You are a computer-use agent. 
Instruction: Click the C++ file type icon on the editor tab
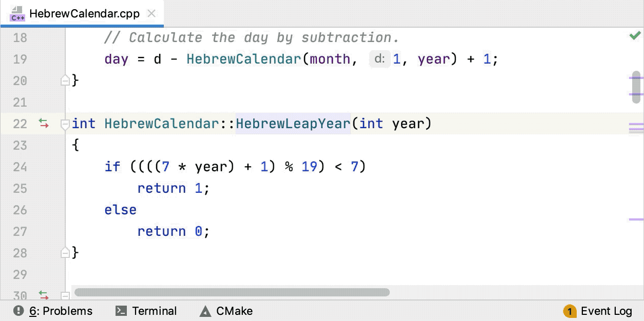tap(16, 14)
